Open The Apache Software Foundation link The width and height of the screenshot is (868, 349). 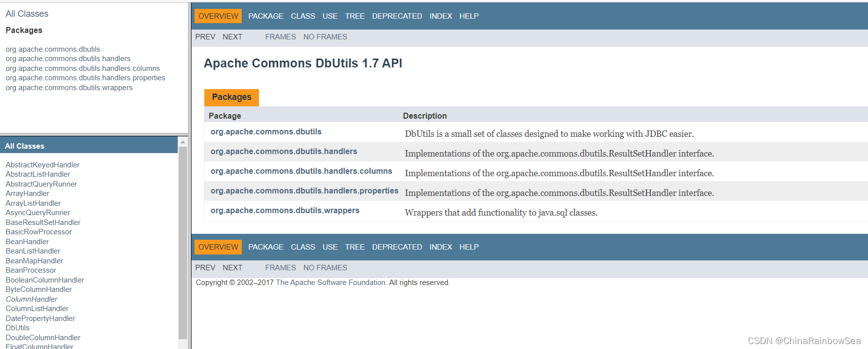coord(331,283)
